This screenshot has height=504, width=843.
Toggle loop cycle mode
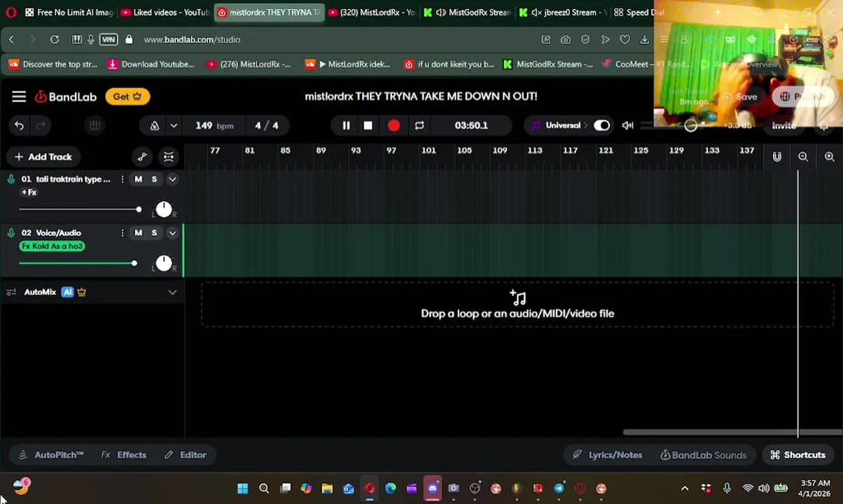tap(419, 125)
